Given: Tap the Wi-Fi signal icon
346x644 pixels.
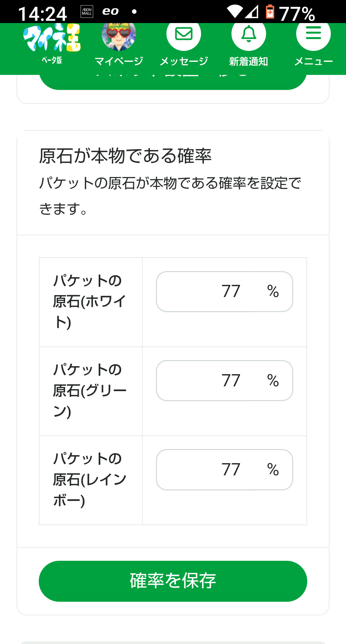Looking at the screenshot, I should click(x=235, y=12).
